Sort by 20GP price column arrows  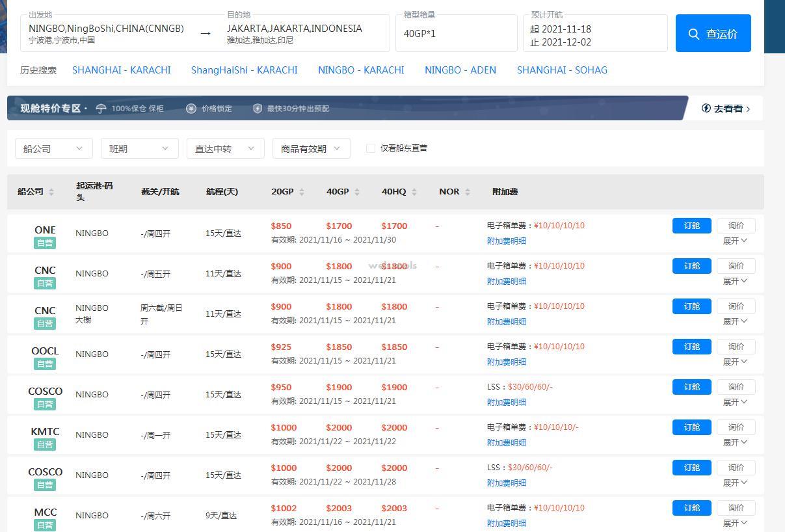(300, 192)
